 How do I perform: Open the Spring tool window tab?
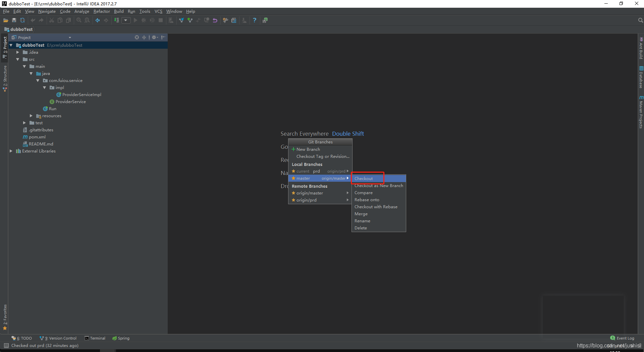click(x=121, y=338)
